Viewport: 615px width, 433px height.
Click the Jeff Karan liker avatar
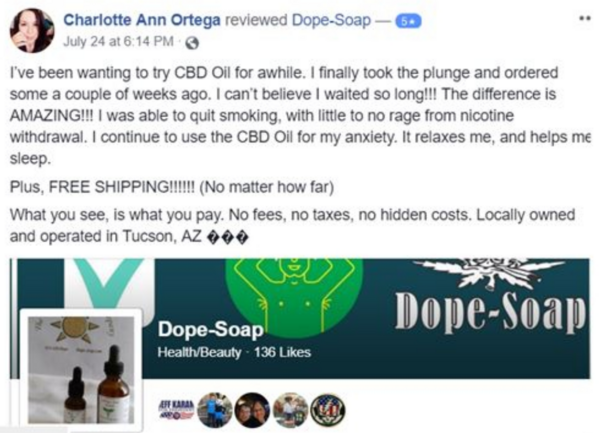click(176, 410)
